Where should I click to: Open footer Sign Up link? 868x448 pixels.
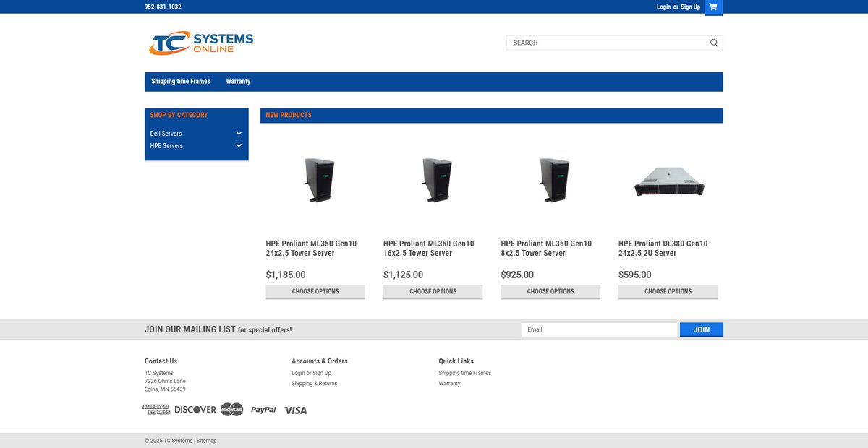tap(322, 374)
